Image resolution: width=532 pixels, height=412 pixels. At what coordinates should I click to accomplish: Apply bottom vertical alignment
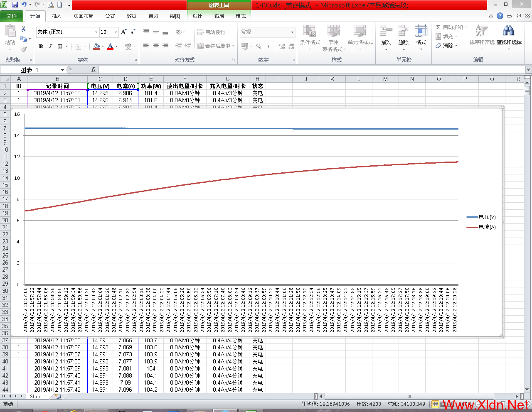click(x=165, y=32)
